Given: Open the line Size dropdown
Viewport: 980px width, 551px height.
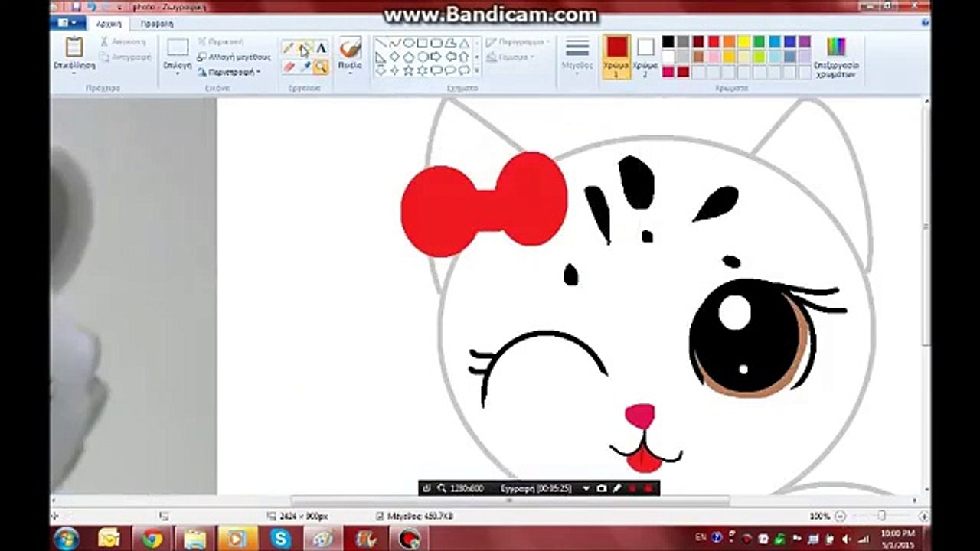Looking at the screenshot, I should click(577, 55).
